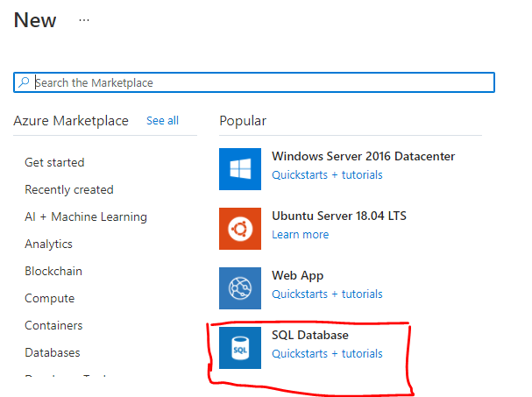Open Ubuntu Server 18.04 LTS title
Screen dimensions: 532x397
click(x=339, y=216)
